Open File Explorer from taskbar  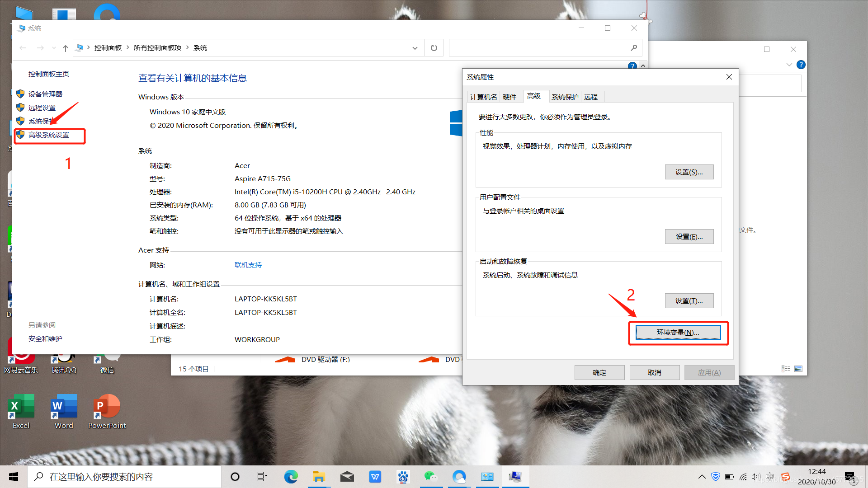tap(319, 477)
